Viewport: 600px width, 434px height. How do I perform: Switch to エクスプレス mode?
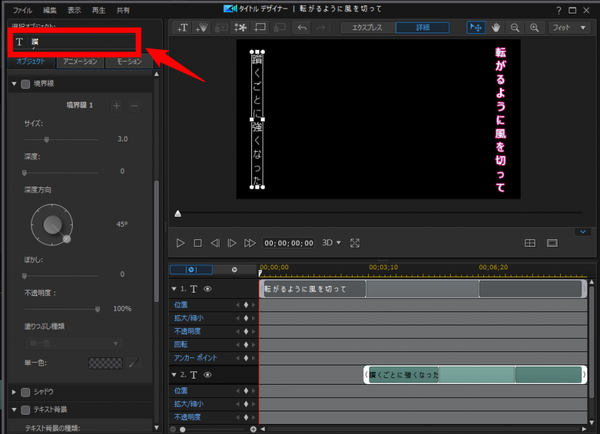pyautogui.click(x=367, y=28)
